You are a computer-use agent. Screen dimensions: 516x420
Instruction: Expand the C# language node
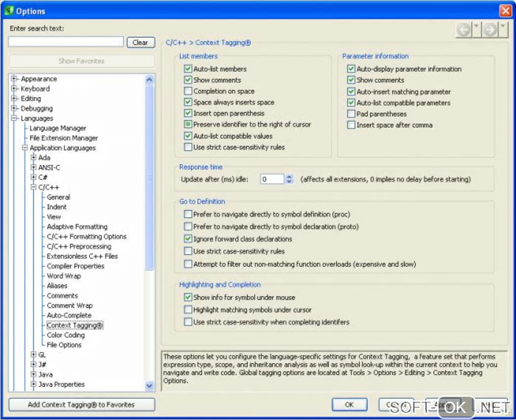click(33, 177)
